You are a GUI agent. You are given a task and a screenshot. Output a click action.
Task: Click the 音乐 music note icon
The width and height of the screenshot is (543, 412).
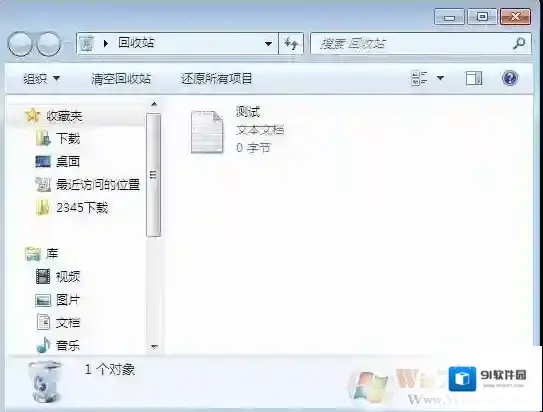pos(43,345)
